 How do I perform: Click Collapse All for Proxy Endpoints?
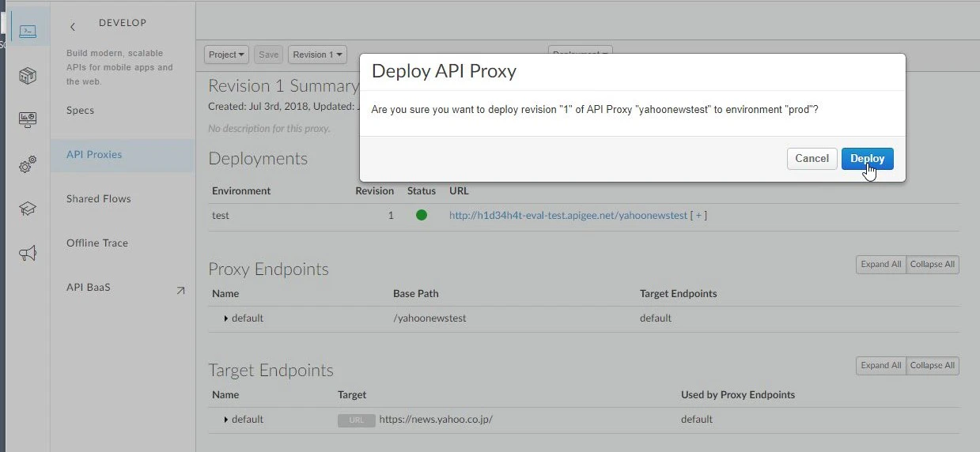coord(933,265)
